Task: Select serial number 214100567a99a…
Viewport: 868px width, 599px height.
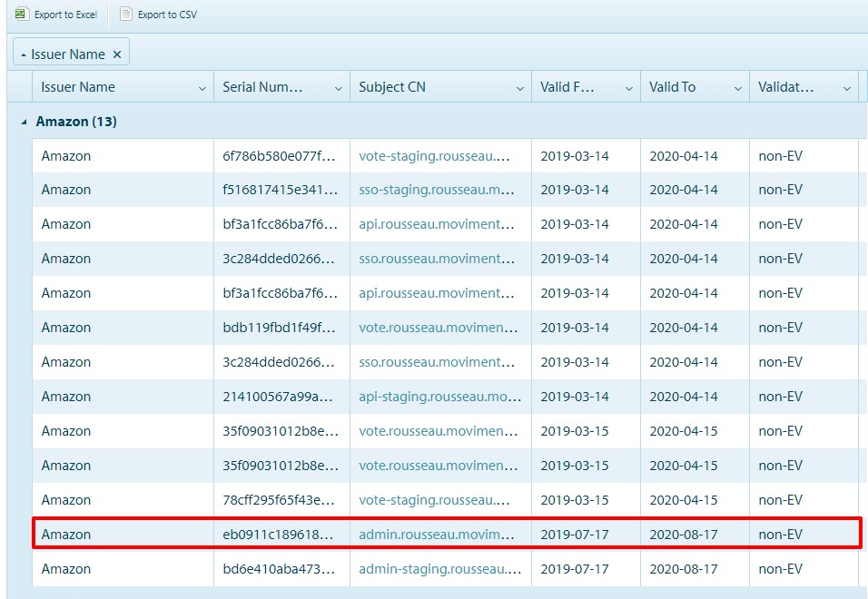Action: (x=277, y=397)
